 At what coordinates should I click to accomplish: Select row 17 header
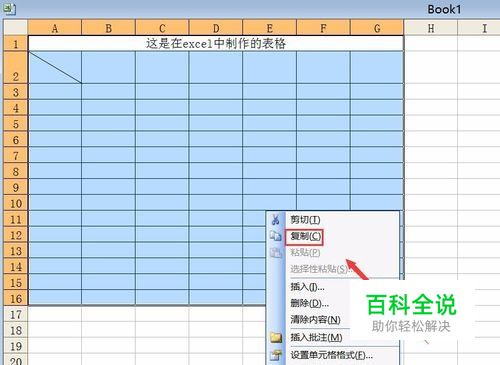(16, 314)
